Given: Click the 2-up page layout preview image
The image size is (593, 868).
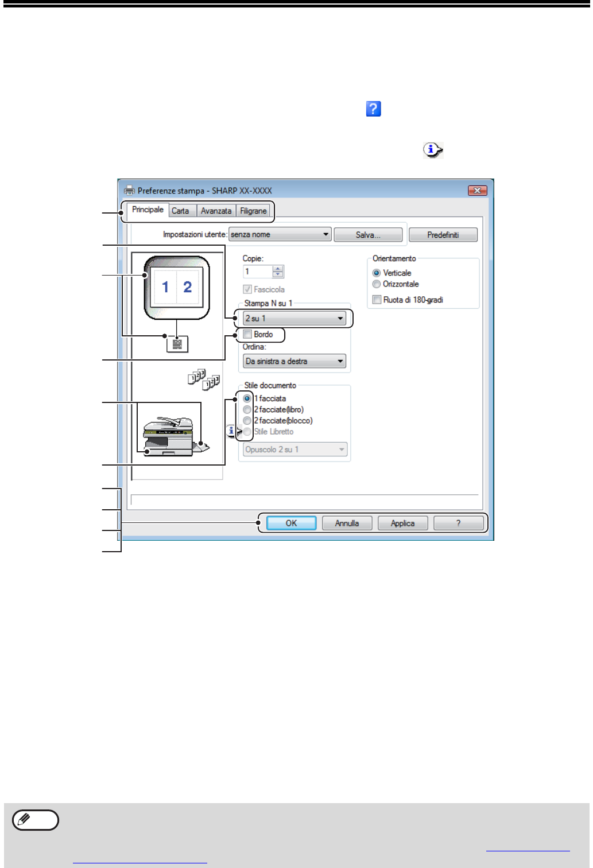Looking at the screenshot, I should (177, 287).
